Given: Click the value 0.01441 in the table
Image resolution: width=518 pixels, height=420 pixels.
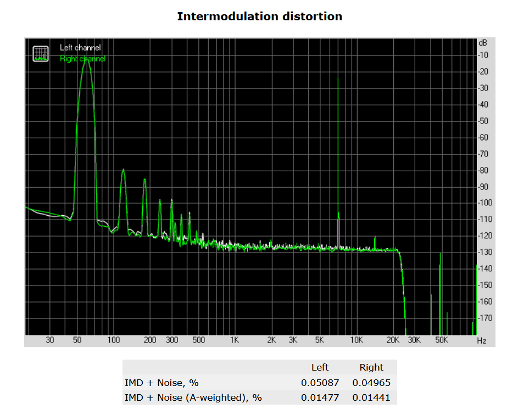Looking at the screenshot, I should coord(371,397).
